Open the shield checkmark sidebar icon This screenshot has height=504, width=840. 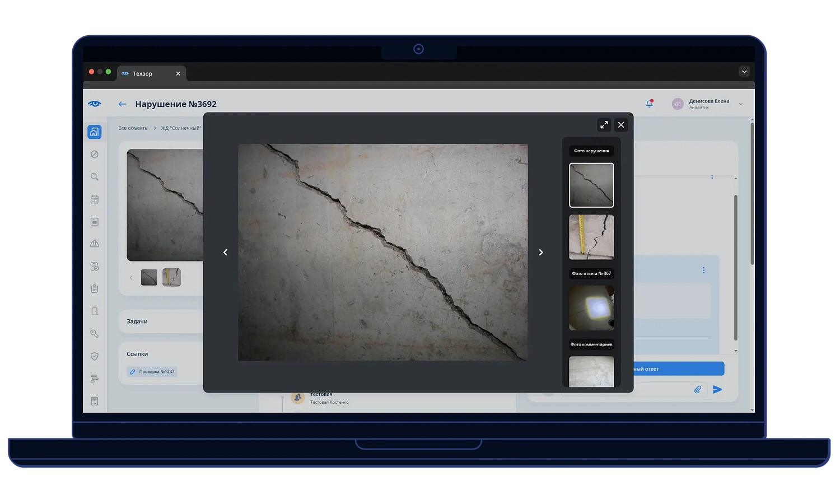95,356
